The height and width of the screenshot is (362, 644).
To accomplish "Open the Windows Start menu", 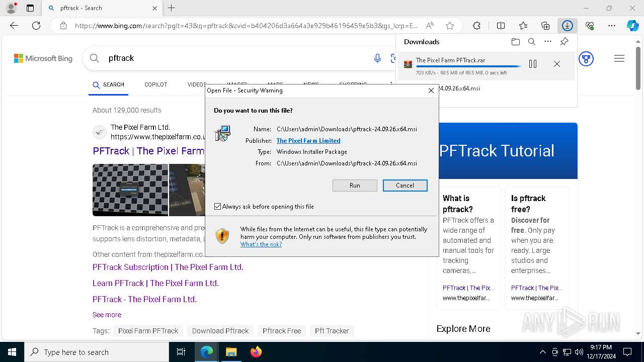I will [12, 352].
